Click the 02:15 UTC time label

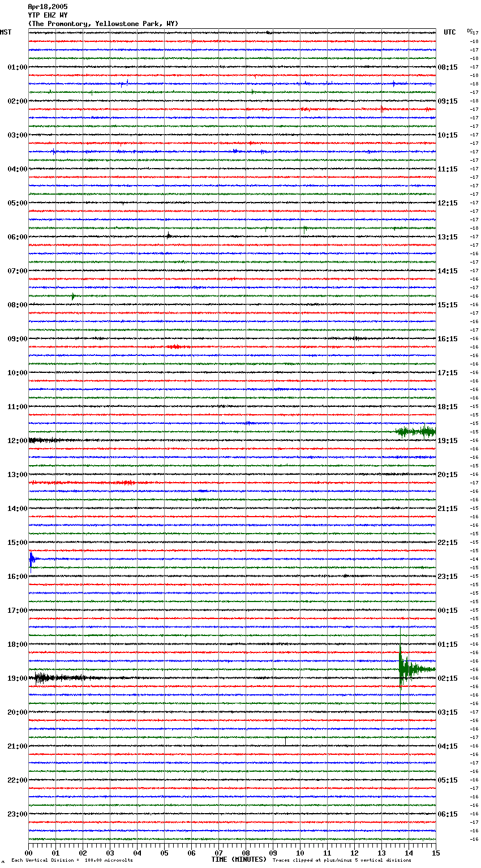click(448, 678)
